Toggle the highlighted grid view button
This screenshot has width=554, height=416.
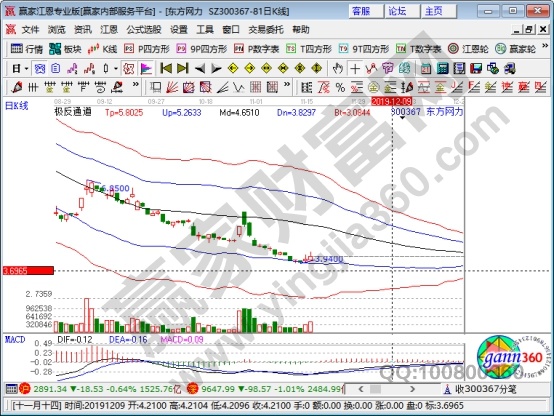pyautogui.click(x=39, y=68)
